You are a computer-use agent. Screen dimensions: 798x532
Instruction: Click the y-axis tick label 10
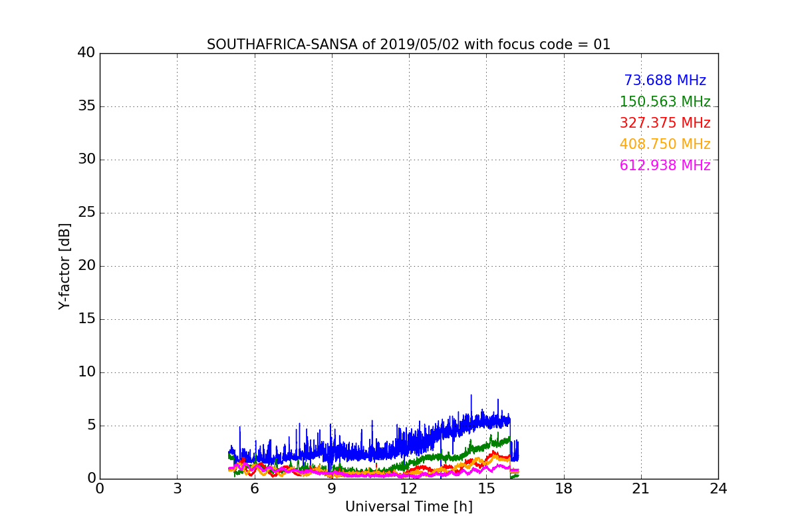point(86,372)
